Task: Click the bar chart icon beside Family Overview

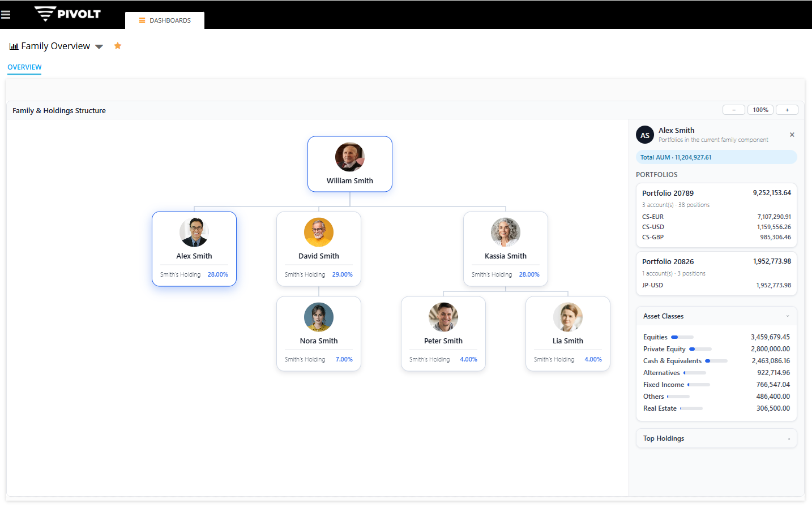Action: tap(14, 46)
